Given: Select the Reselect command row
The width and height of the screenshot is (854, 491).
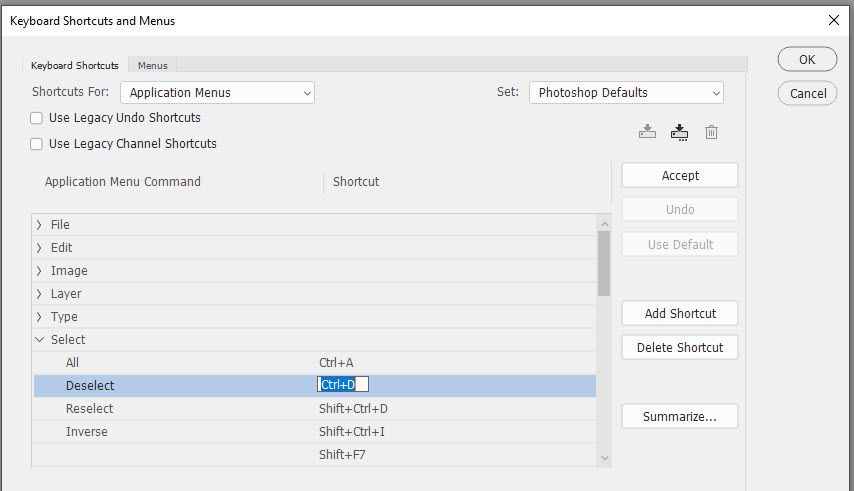Looking at the screenshot, I should (x=314, y=409).
